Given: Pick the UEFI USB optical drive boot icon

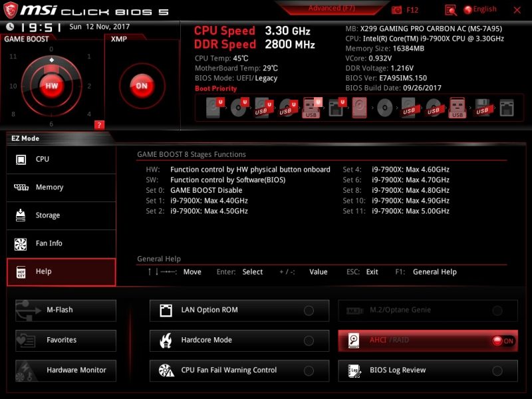Looking at the screenshot, I should (x=288, y=108).
